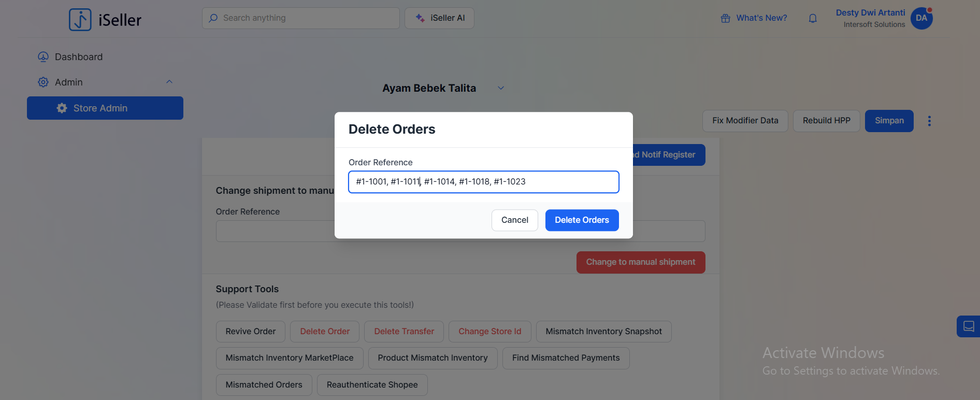Expand the Ayam Bebek Talita store dropdown
Screen dimensions: 980x400
coord(501,88)
